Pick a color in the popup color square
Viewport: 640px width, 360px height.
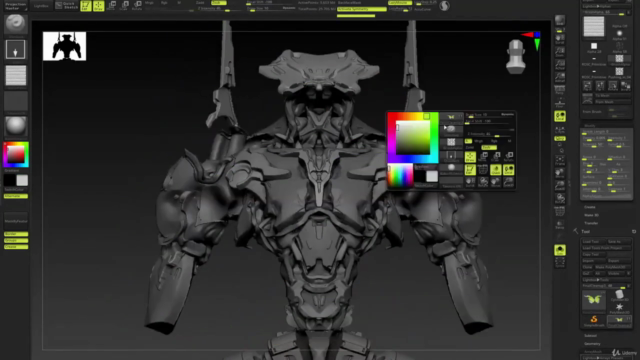(x=413, y=138)
